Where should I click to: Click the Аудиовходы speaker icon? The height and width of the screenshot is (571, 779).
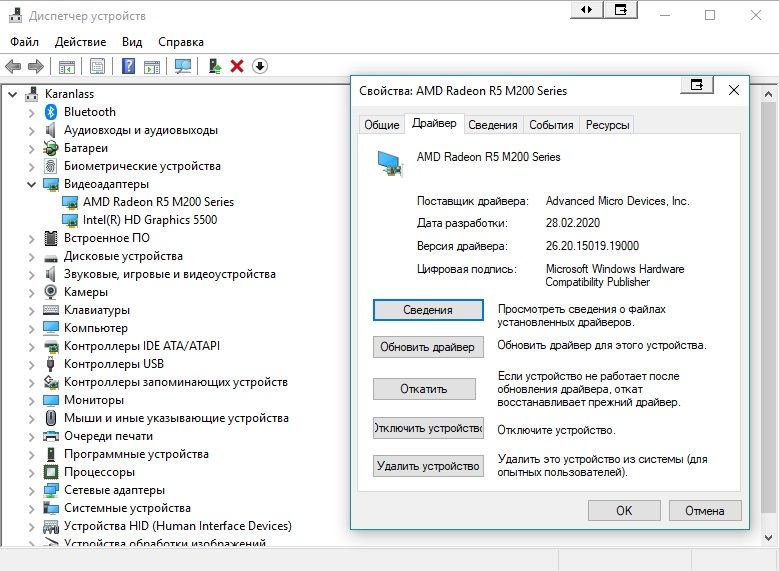click(x=51, y=130)
